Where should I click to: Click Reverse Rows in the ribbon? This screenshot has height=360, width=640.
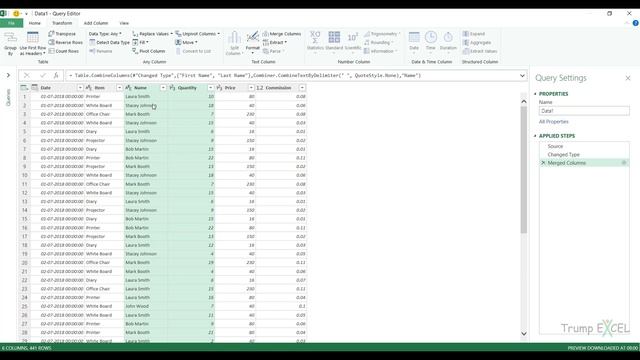(x=65, y=42)
